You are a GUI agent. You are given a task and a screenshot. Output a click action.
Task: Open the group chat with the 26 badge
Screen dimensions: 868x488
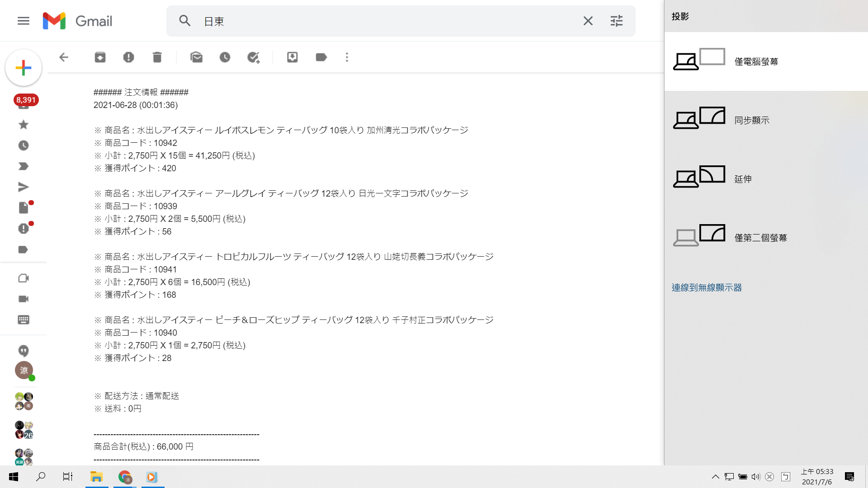24,430
